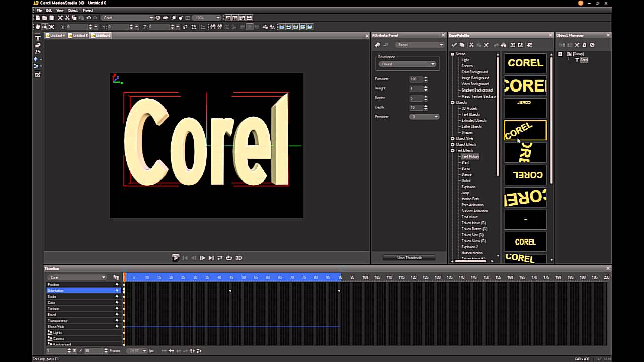Select the particle effect tool
This screenshot has height=362, width=644.
pos(36,66)
